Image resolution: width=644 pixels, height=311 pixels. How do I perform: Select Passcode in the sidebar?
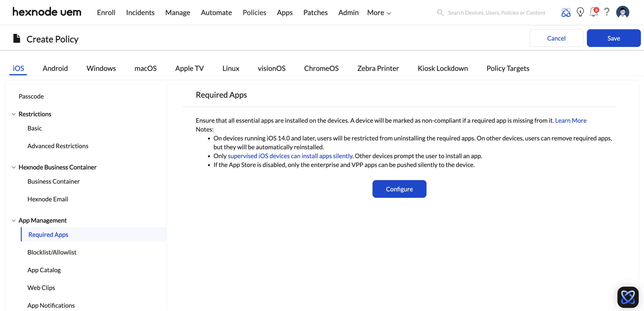pyautogui.click(x=31, y=96)
